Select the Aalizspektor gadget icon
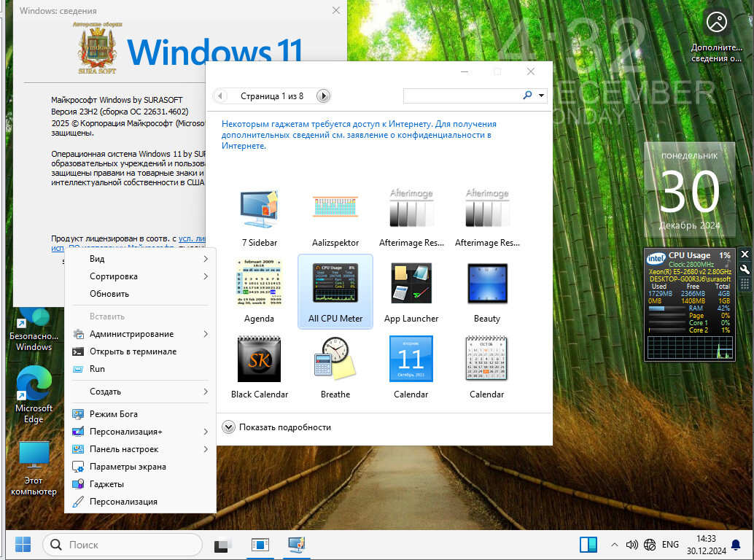The width and height of the screenshot is (754, 560). (x=335, y=207)
